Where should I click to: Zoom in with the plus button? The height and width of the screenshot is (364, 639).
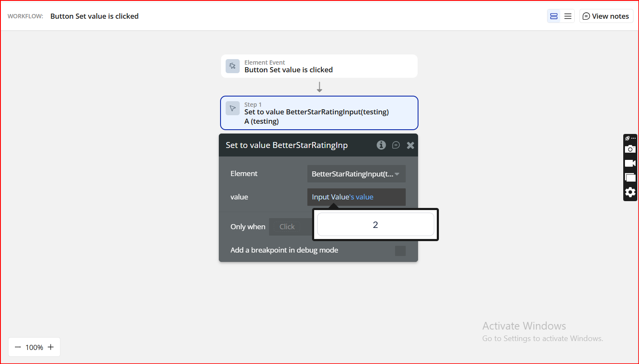click(x=51, y=347)
